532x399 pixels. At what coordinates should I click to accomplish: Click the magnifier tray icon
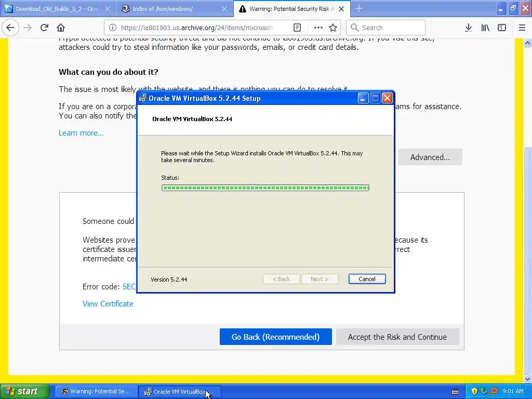click(494, 392)
